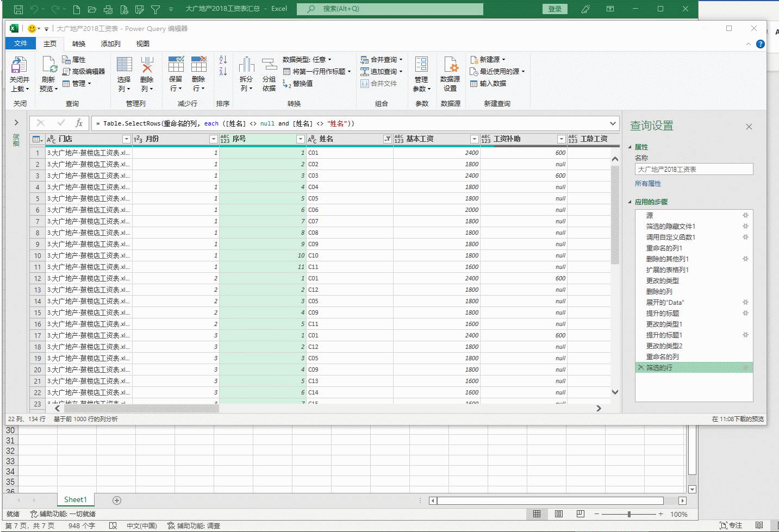Click the 所有属性 link

(x=647, y=184)
